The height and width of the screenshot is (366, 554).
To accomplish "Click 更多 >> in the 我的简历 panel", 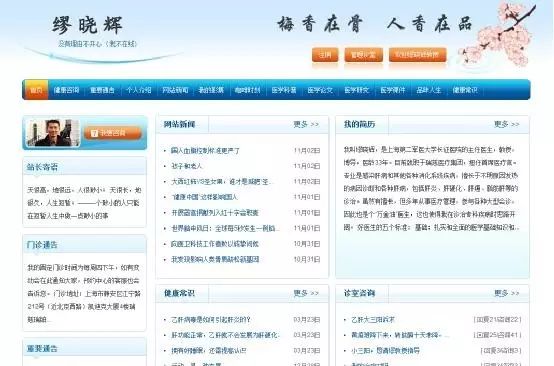I will tap(507, 124).
